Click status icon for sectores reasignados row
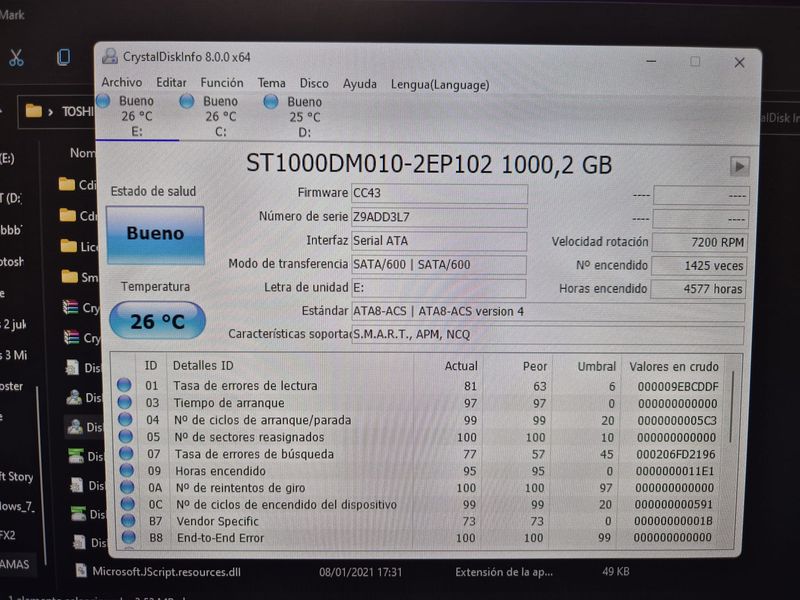This screenshot has width=800, height=600. coord(126,436)
